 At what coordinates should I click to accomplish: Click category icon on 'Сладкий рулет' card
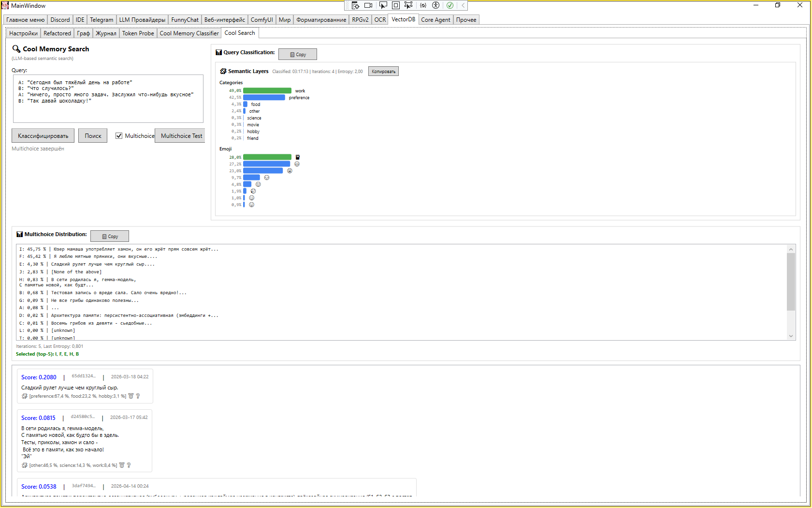pyautogui.click(x=24, y=396)
